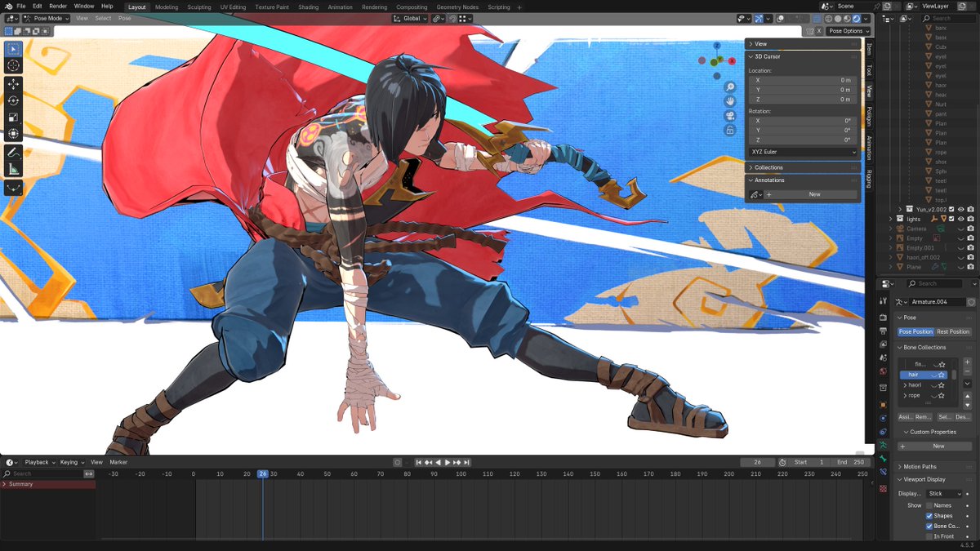The width and height of the screenshot is (980, 551).
Task: Click New under Annotations
Action: point(813,195)
